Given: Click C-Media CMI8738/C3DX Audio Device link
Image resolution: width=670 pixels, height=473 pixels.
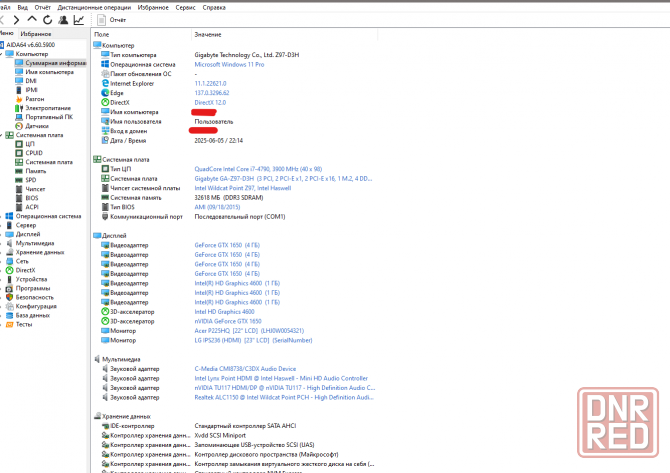Looking at the screenshot, I should pyautogui.click(x=245, y=369).
